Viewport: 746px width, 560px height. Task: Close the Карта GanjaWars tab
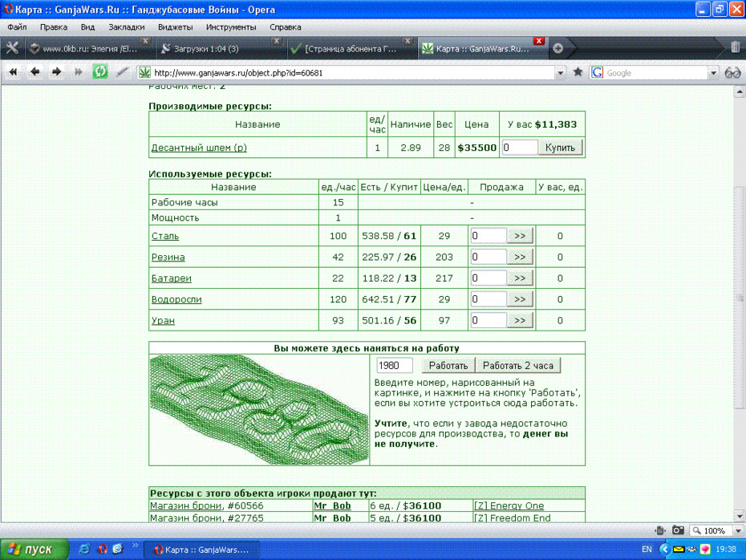(x=538, y=41)
